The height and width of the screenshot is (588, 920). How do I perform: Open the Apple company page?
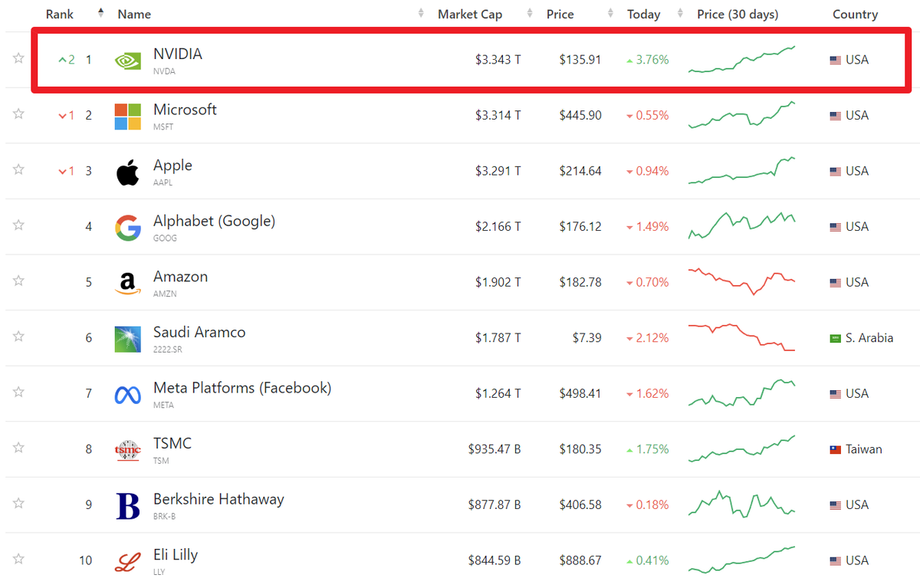172,166
